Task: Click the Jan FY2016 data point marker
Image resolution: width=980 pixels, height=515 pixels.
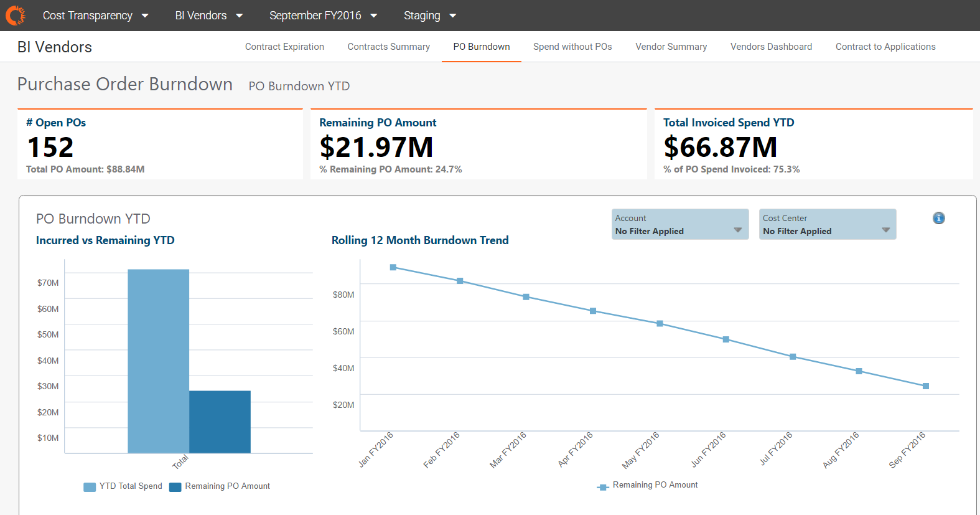Action: point(393,267)
